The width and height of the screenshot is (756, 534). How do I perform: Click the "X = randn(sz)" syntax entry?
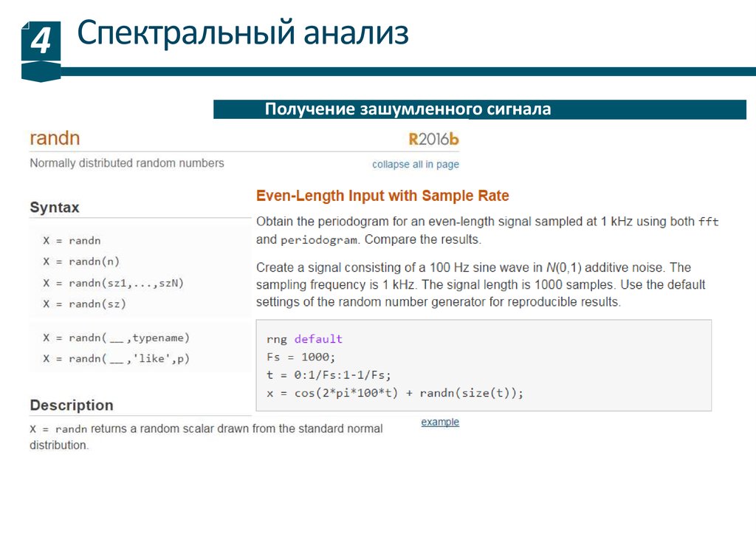point(84,304)
